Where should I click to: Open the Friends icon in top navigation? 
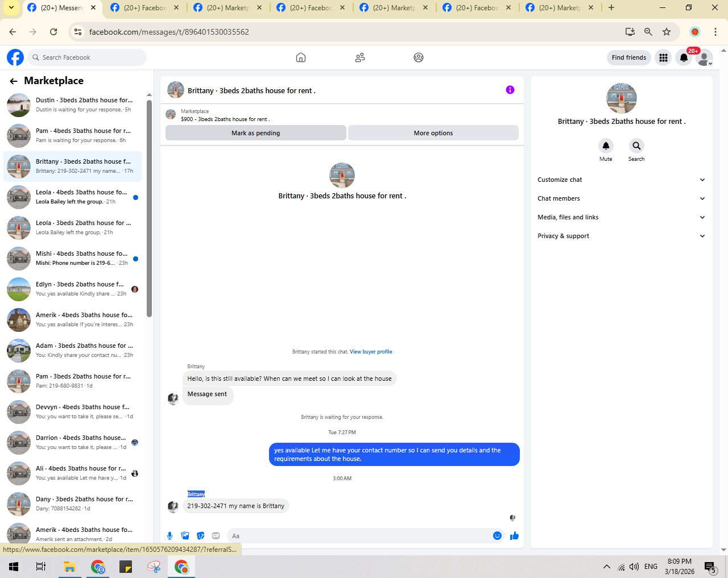[360, 57]
